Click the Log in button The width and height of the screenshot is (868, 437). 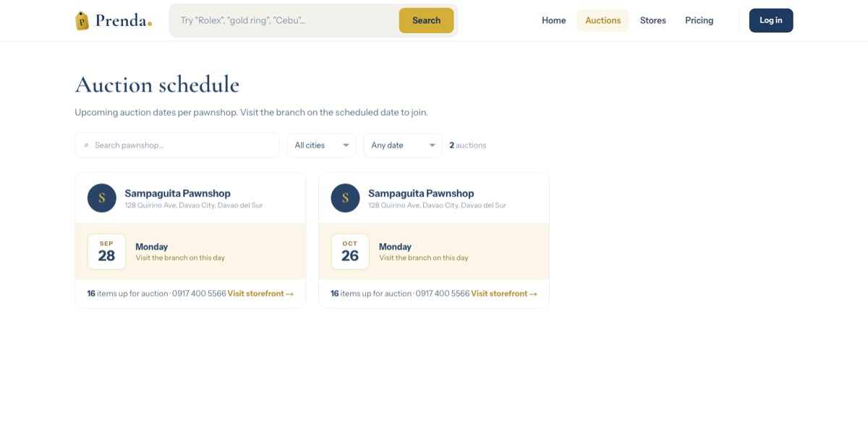pos(771,20)
